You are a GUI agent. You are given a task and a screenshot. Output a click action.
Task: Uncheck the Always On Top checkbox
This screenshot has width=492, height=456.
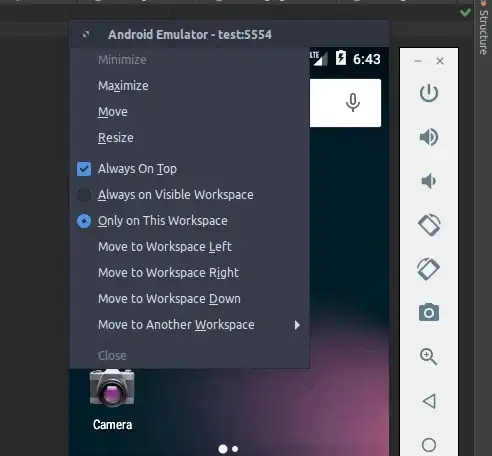pos(84,169)
